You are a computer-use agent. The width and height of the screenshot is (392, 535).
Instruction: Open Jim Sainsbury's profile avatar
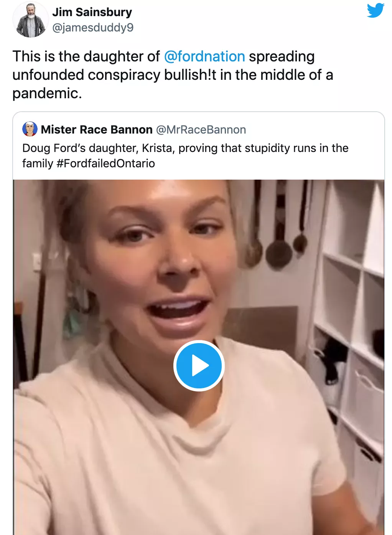click(x=30, y=20)
